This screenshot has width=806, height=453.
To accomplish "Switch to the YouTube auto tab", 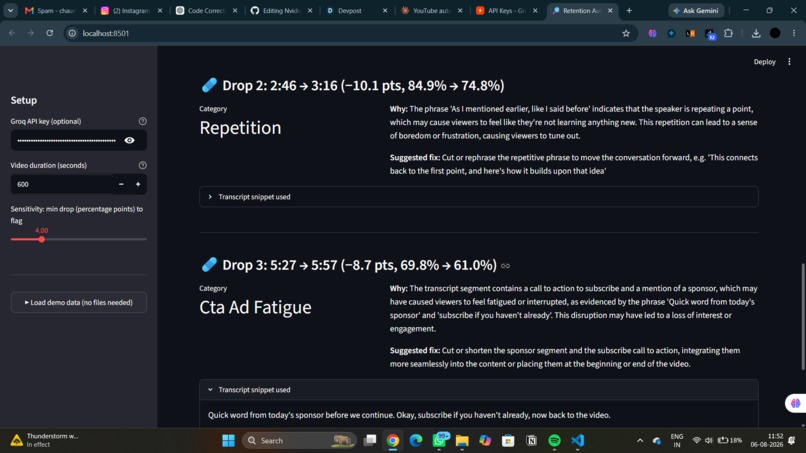I will pyautogui.click(x=432, y=10).
